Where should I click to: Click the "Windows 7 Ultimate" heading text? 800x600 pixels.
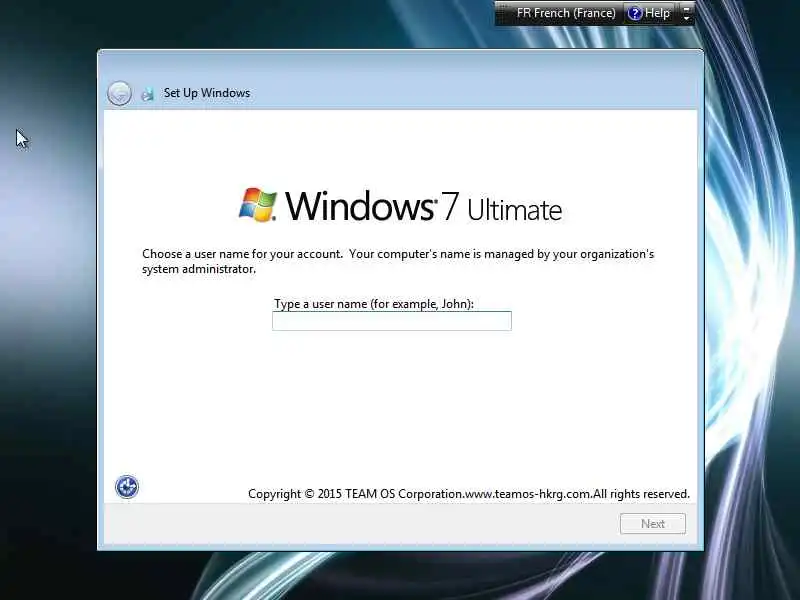(x=423, y=206)
